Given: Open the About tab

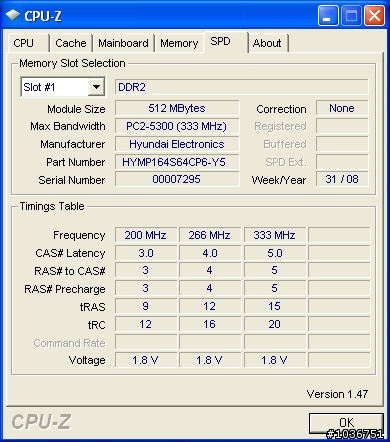Looking at the screenshot, I should pyautogui.click(x=268, y=43).
